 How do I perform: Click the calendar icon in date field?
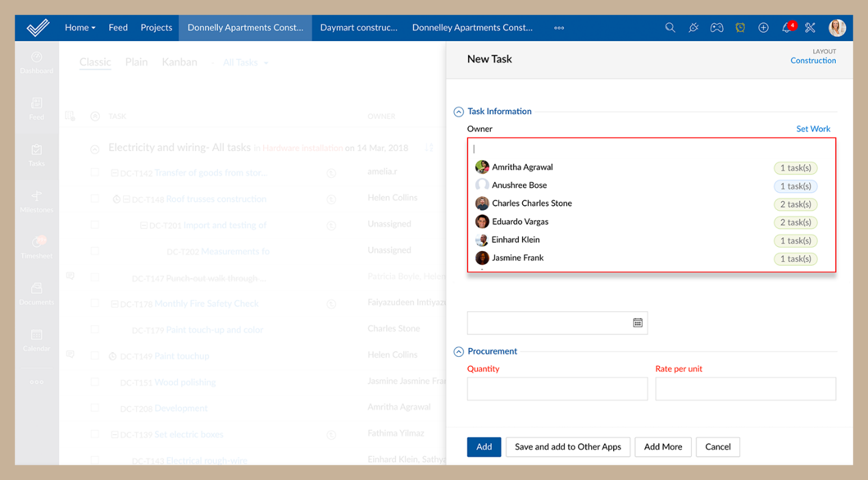click(638, 323)
